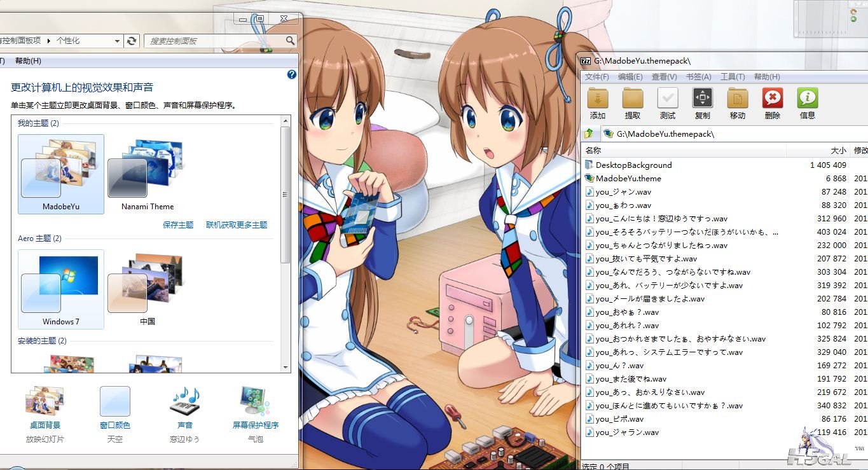Click the 联机获取更多主题 link

(x=237, y=225)
